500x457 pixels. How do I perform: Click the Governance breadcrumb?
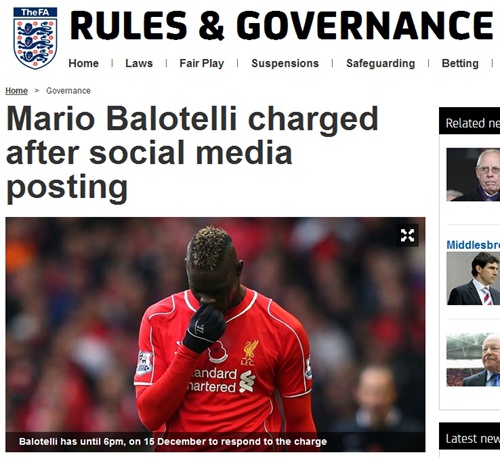[x=68, y=91]
